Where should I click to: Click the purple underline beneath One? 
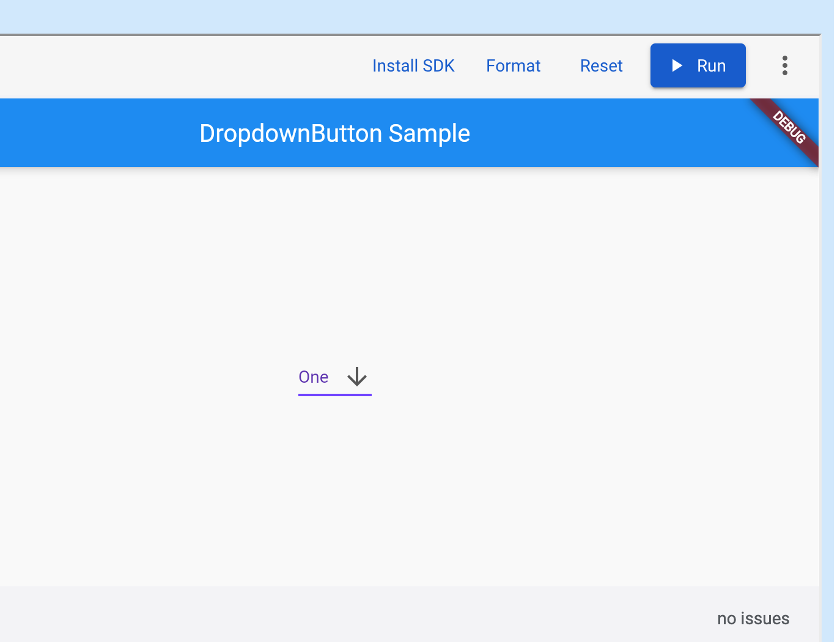[334, 396]
